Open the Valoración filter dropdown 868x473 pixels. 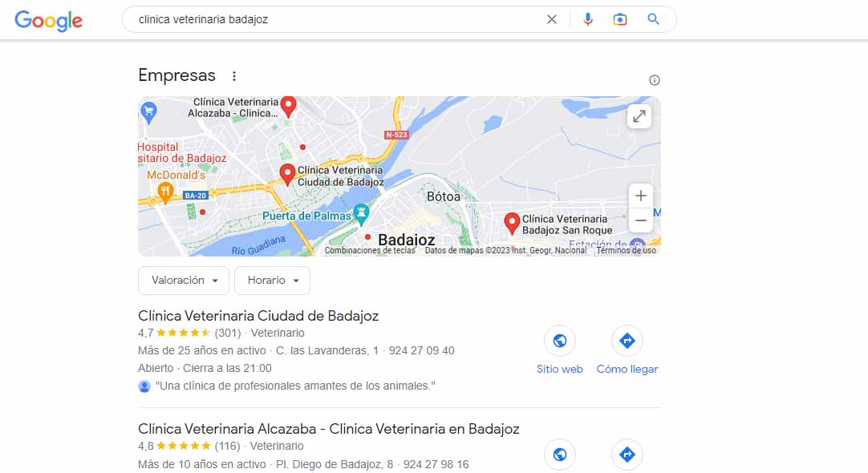point(183,281)
